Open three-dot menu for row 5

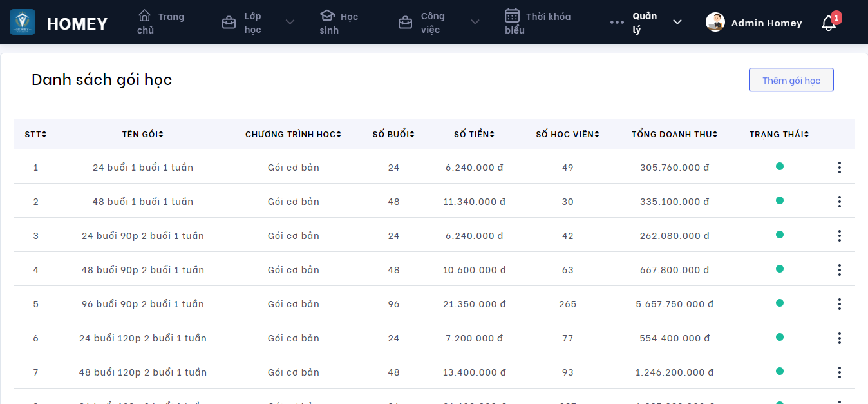coord(839,304)
